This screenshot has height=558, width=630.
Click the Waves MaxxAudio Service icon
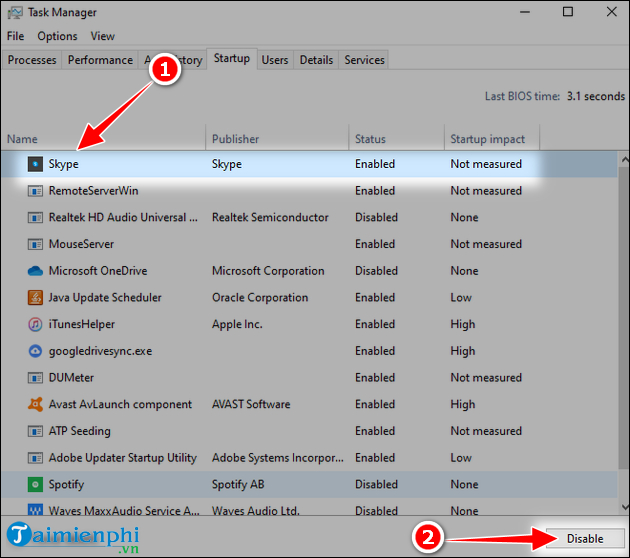click(35, 510)
